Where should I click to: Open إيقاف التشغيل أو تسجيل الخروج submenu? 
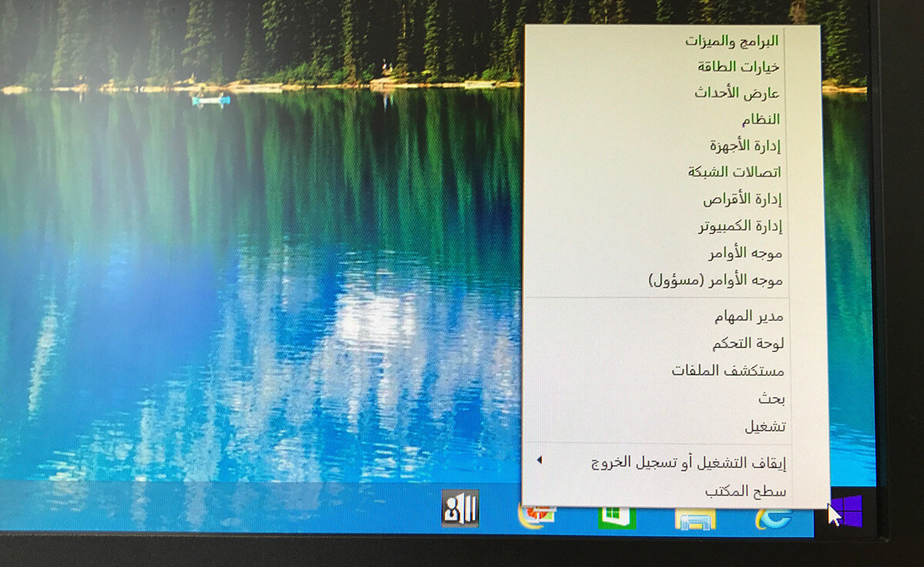[688, 463]
